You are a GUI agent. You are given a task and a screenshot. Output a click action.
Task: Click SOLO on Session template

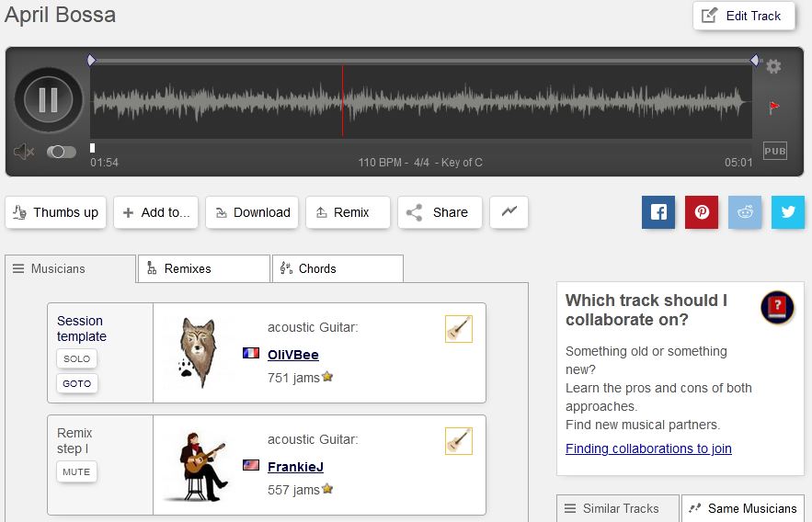point(76,358)
